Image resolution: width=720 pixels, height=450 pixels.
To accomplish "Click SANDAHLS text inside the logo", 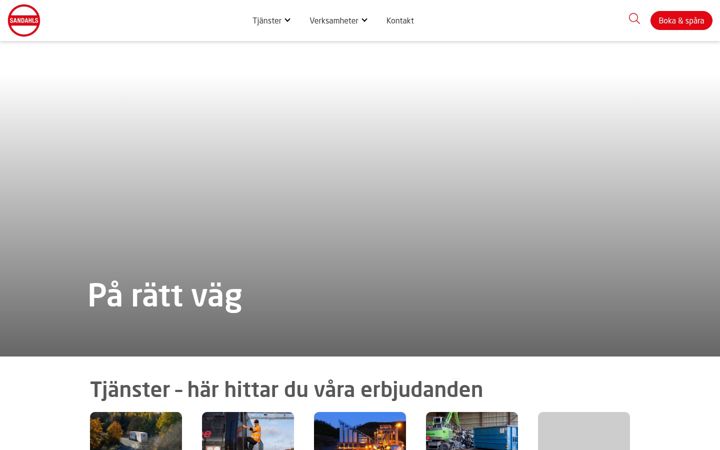I will [x=24, y=21].
